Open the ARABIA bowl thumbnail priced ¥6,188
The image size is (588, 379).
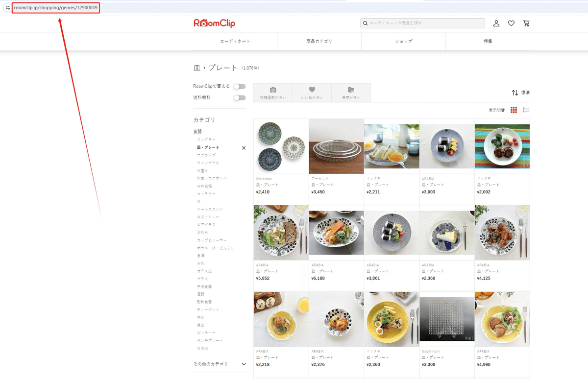[336, 233]
